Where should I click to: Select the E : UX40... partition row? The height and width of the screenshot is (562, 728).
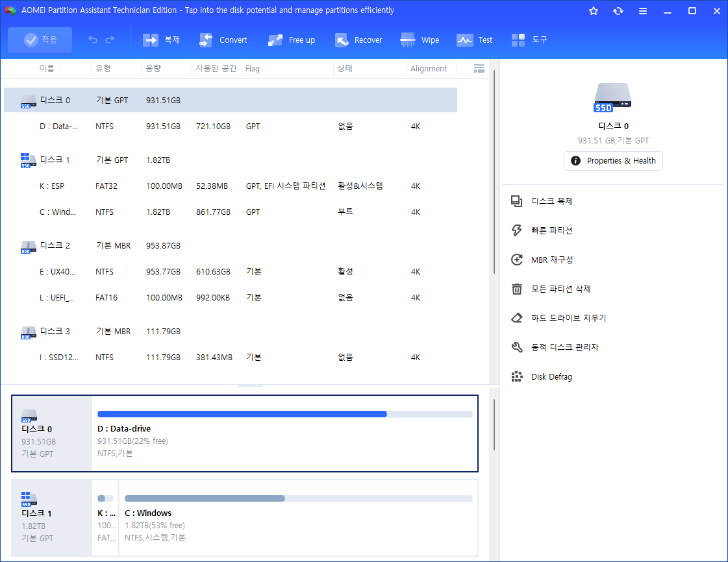231,271
